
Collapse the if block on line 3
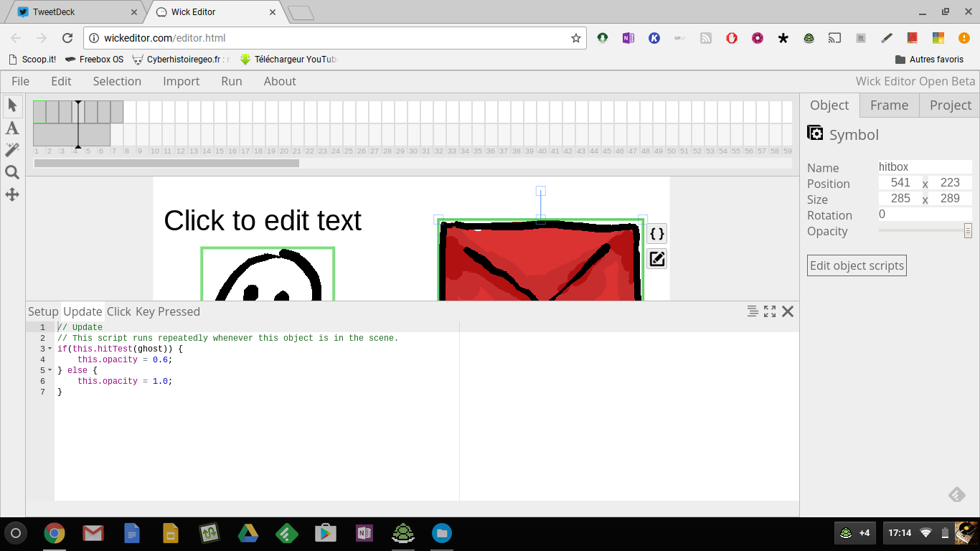click(x=50, y=349)
